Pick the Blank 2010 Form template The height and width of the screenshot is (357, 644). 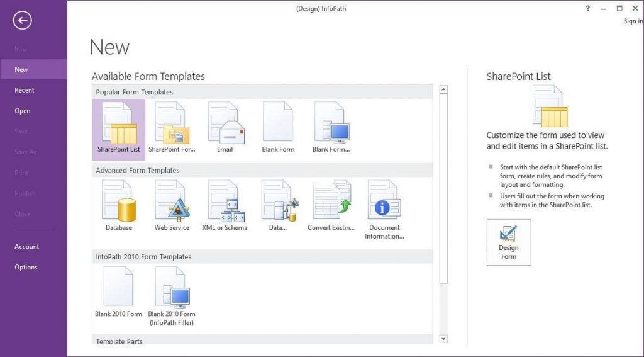[118, 292]
